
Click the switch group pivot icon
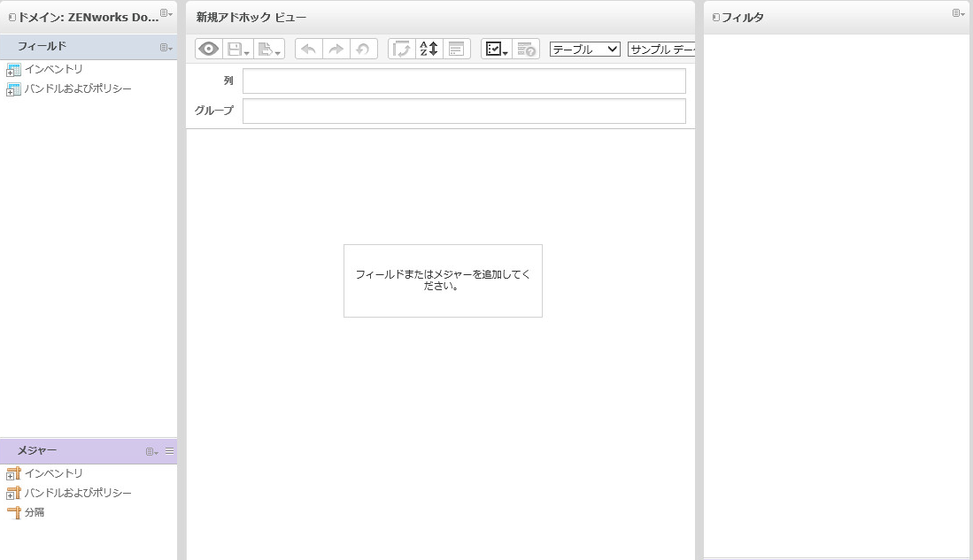(x=401, y=49)
